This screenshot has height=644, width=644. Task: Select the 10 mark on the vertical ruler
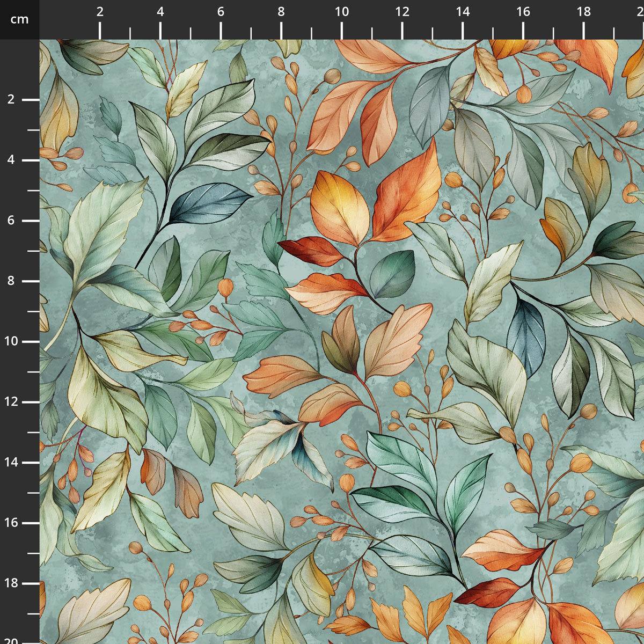pyautogui.click(x=12, y=341)
